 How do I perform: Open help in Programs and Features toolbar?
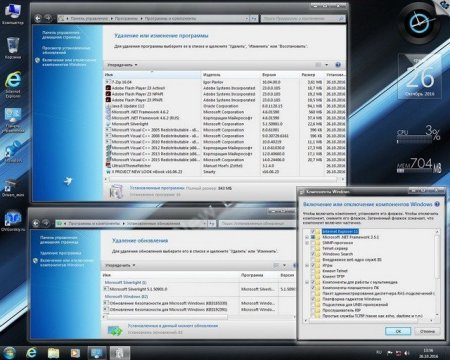[x=338, y=65]
